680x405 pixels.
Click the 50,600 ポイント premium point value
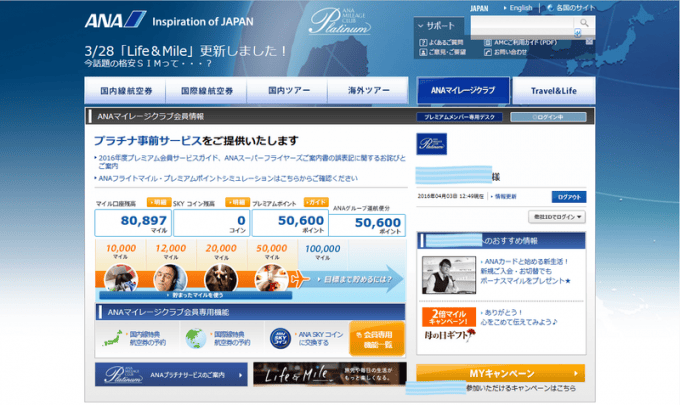290,223
